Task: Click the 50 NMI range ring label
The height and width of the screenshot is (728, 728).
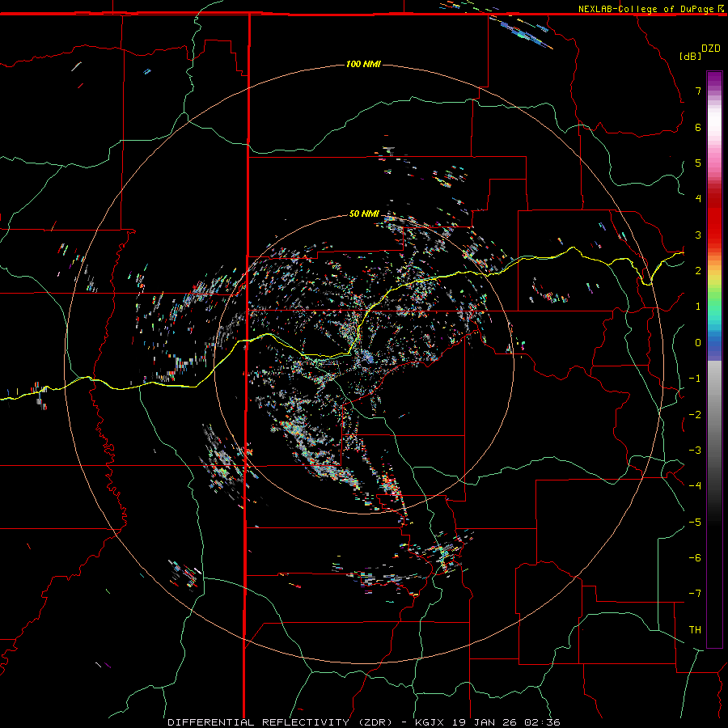Action: click(x=364, y=214)
